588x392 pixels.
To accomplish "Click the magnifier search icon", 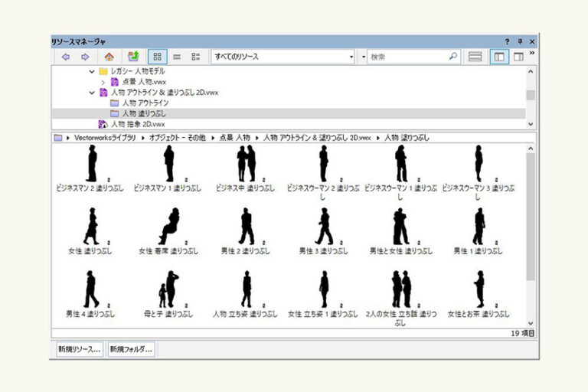I will [x=453, y=57].
